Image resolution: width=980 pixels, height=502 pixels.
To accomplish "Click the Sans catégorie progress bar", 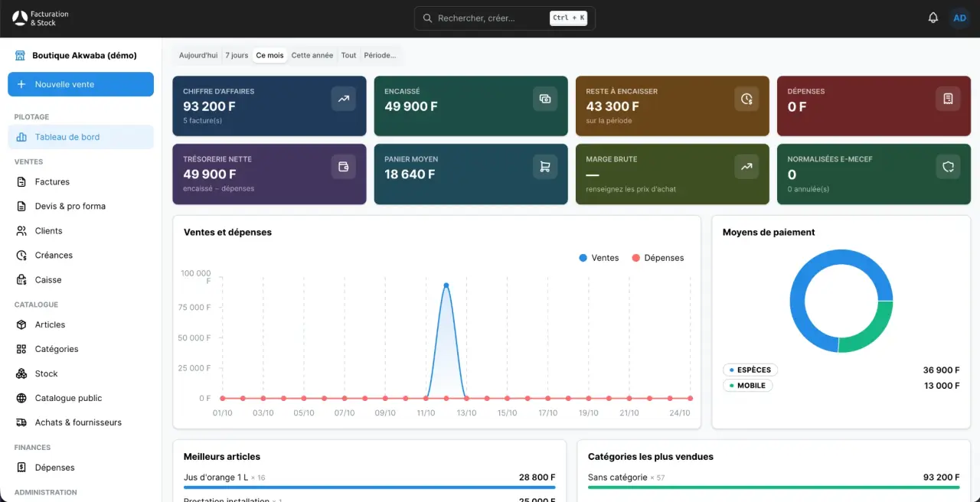I will click(x=773, y=487).
